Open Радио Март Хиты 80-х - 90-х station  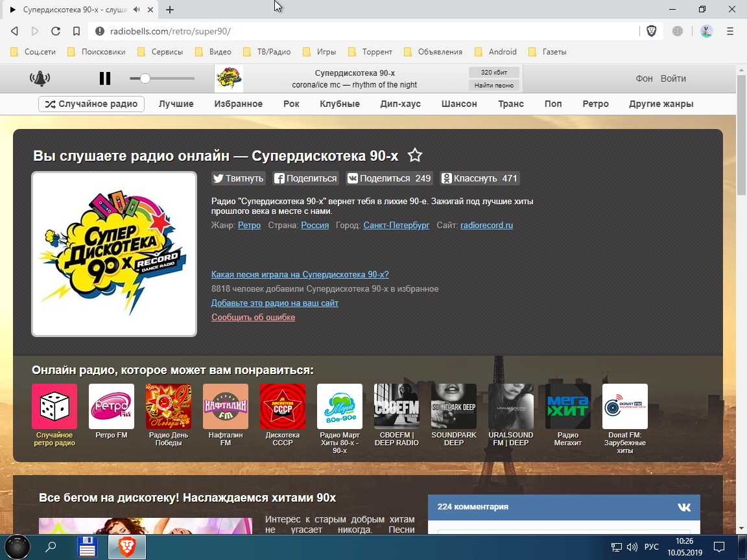(340, 406)
